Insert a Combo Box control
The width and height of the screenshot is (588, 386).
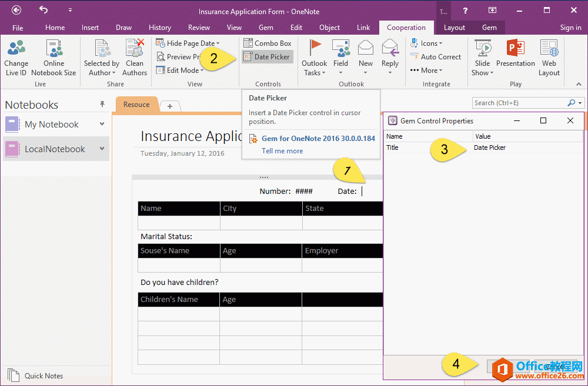[x=267, y=43]
